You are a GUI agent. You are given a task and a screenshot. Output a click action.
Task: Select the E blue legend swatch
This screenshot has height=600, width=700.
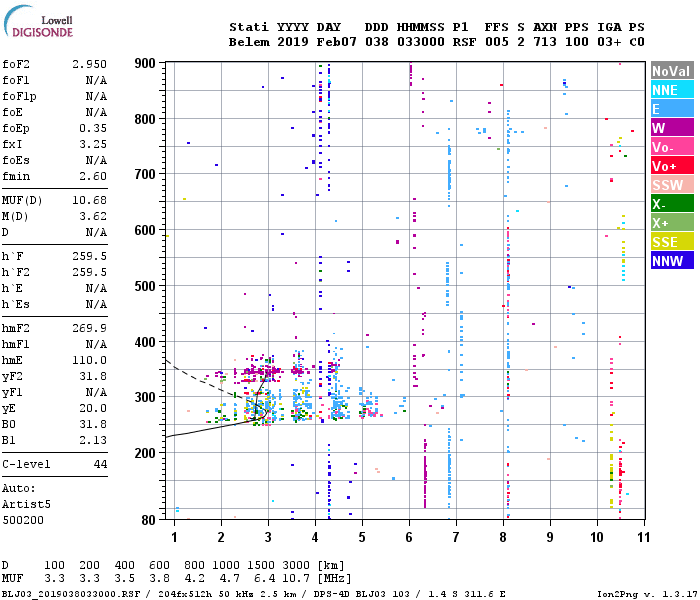672,109
